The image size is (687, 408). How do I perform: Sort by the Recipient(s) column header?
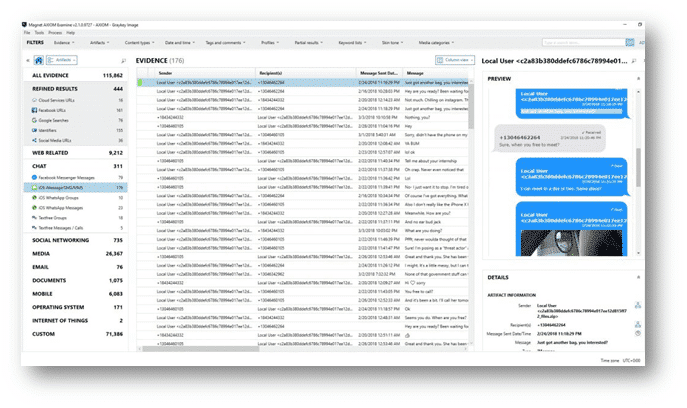tap(306, 73)
